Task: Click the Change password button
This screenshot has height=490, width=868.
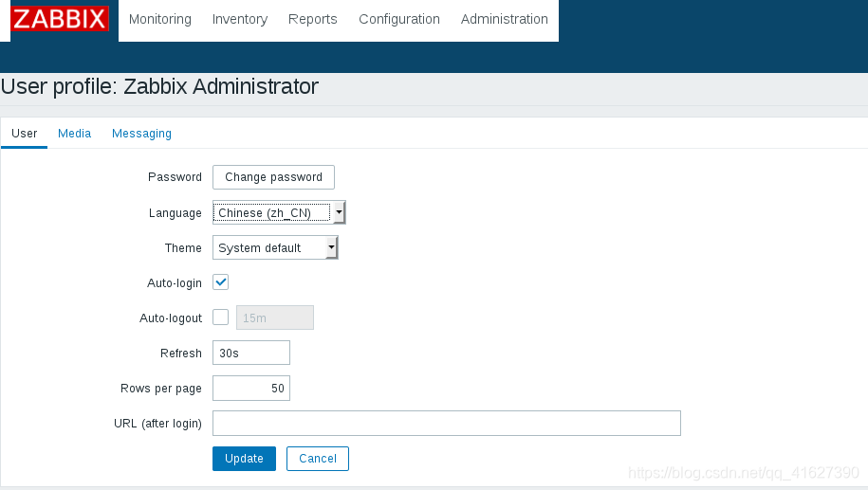Action: 273,177
